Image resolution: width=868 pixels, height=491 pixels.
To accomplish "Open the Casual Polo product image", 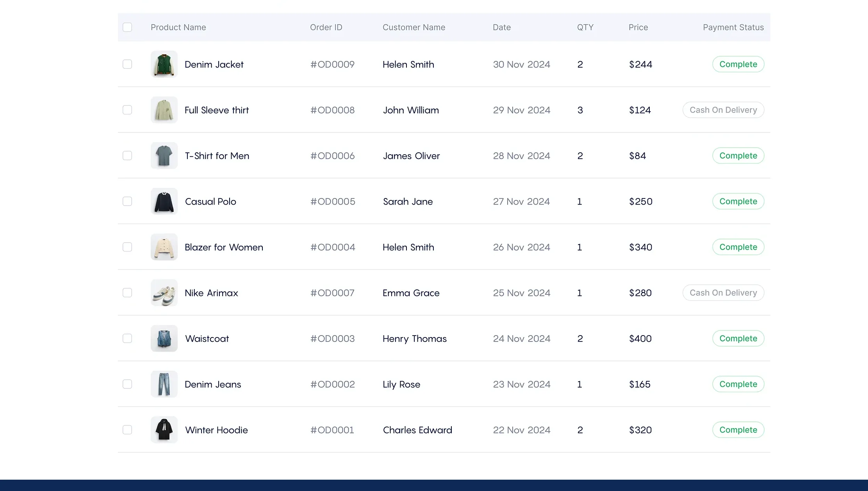I will pos(164,201).
